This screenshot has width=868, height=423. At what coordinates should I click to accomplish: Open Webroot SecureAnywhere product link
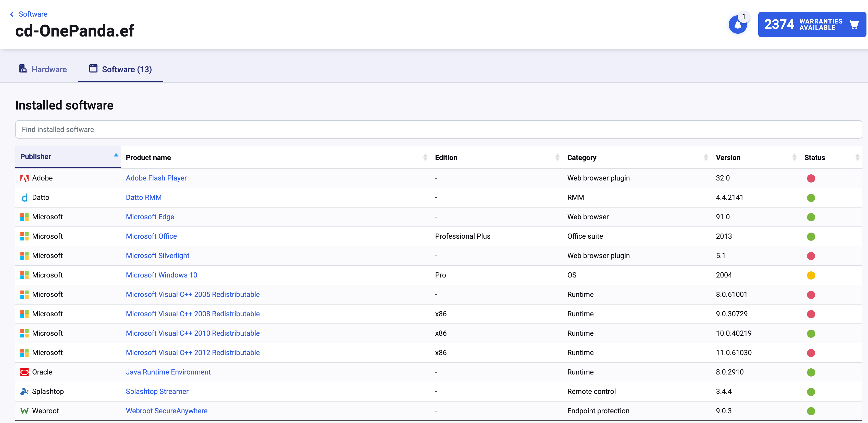[166, 411]
